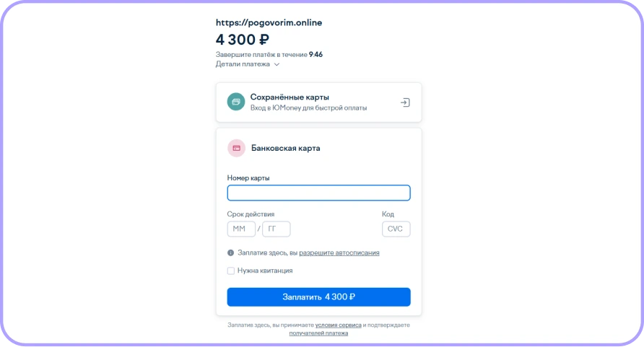This screenshot has height=347, width=644.
Task: Click the MM expiry month field
Action: 241,229
